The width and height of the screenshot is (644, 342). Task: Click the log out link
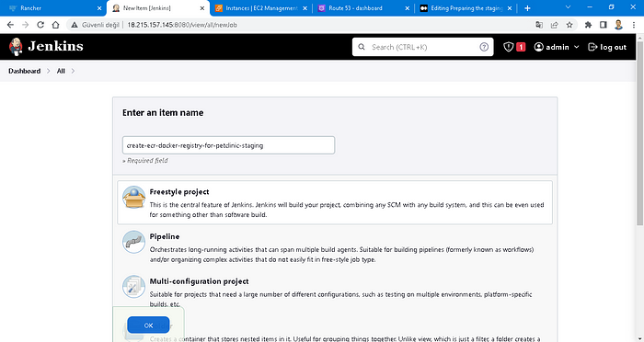click(607, 47)
